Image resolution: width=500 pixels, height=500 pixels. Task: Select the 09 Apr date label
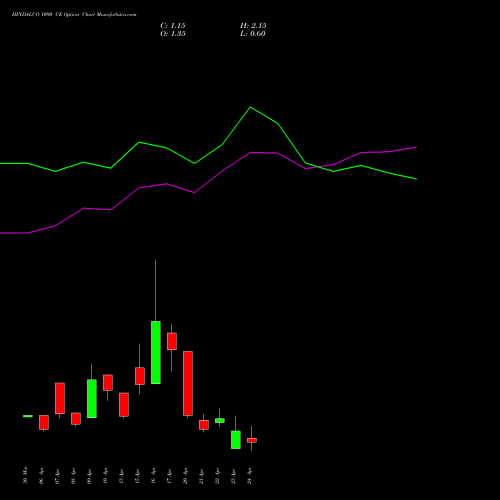coord(89,476)
